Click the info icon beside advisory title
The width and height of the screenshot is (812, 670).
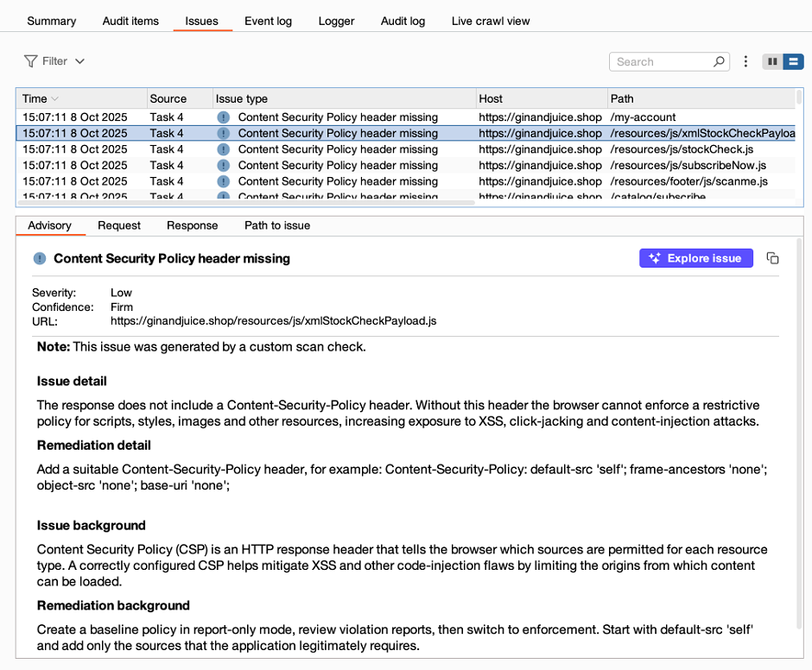[x=40, y=258]
